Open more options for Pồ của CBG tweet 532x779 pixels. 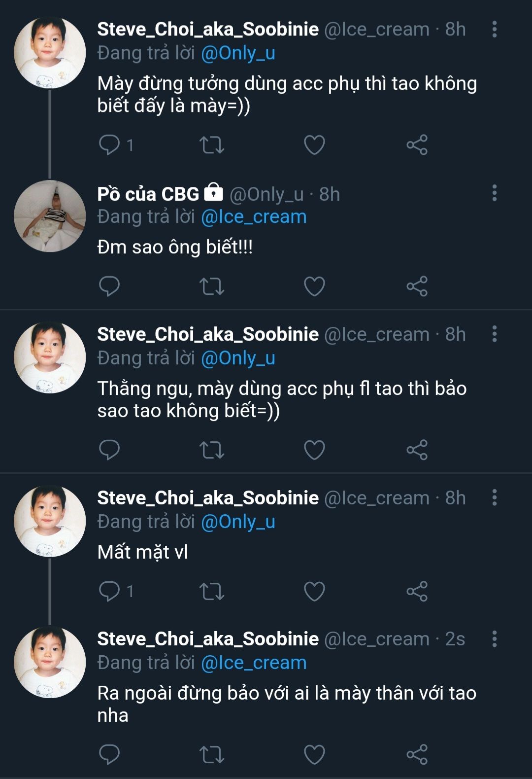[495, 193]
